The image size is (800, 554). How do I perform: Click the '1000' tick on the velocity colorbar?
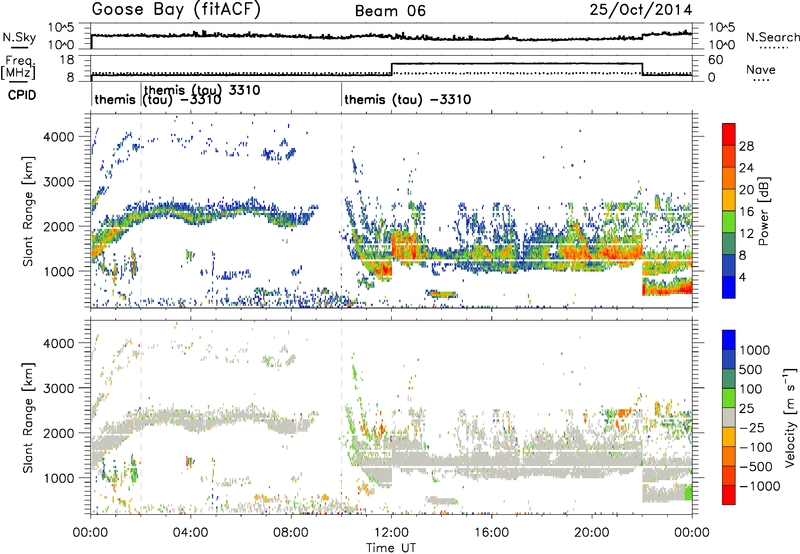coord(755,350)
